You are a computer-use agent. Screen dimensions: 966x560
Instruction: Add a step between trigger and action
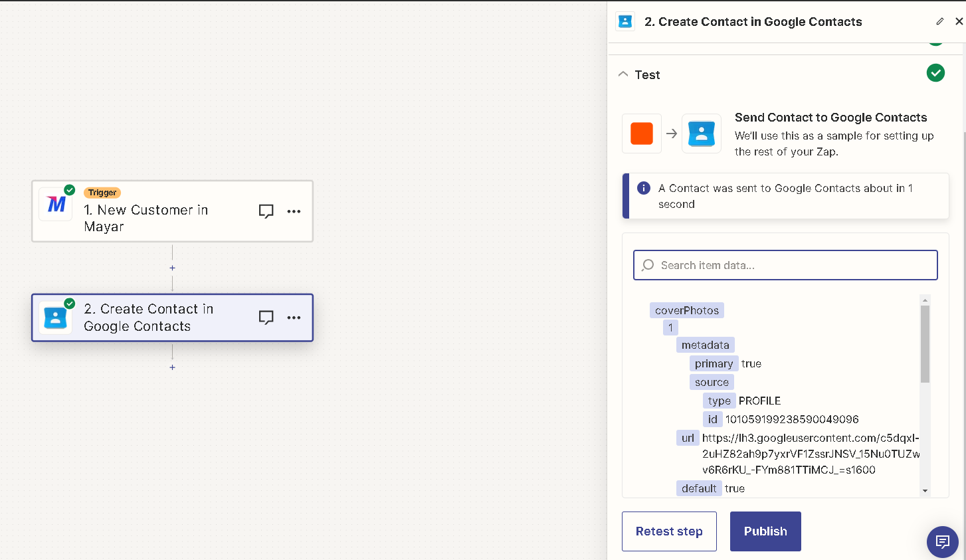tap(172, 268)
